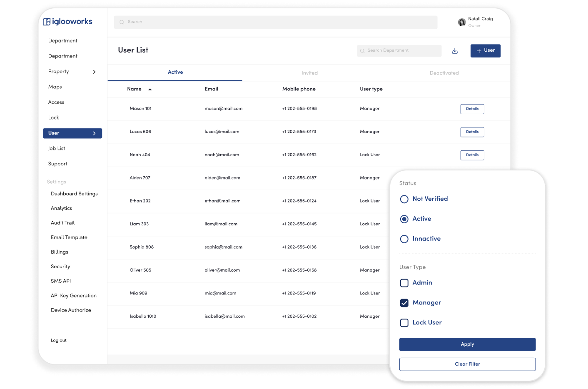The image size is (588, 389).
Task: Click the igloworks logo
Action: (x=67, y=21)
